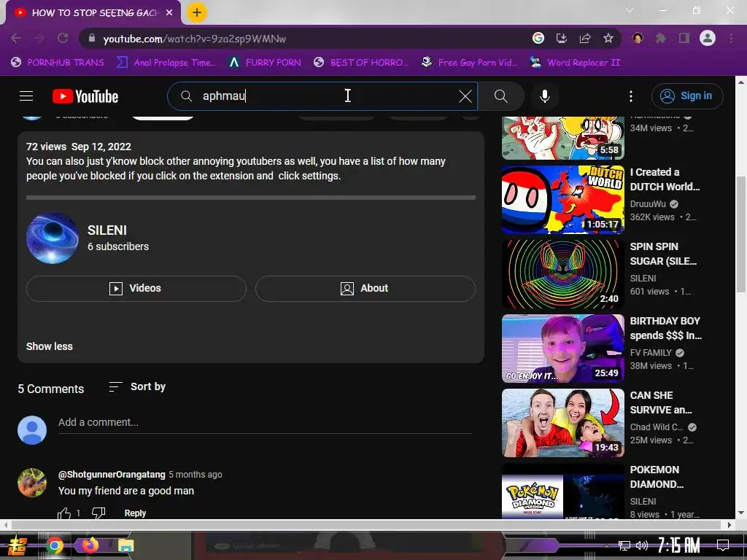Image resolution: width=747 pixels, height=560 pixels.
Task: Open the comments Sort by dropdown
Action: click(x=137, y=386)
